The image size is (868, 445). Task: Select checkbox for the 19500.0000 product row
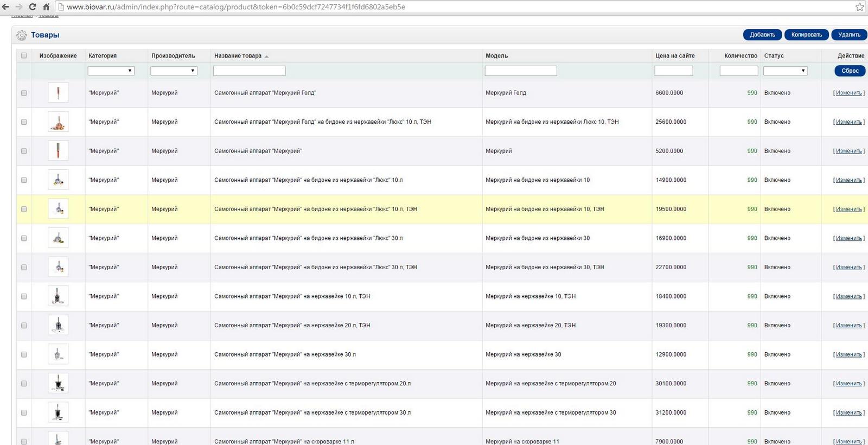coord(24,209)
